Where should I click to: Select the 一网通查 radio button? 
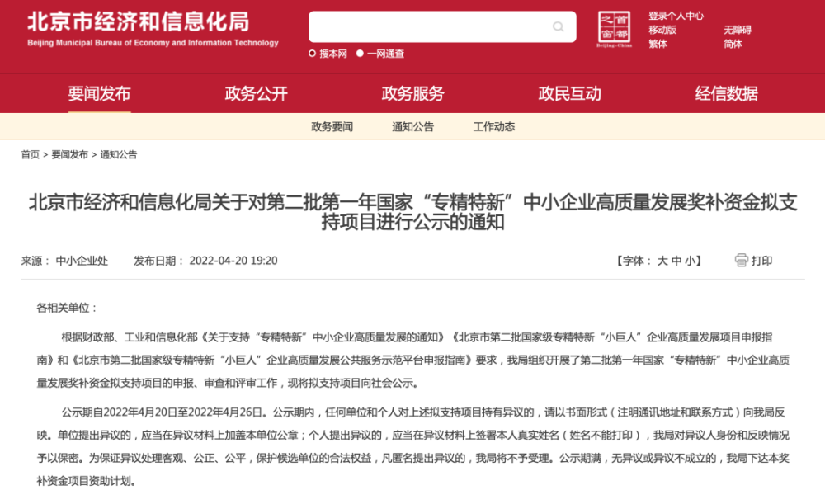point(360,53)
